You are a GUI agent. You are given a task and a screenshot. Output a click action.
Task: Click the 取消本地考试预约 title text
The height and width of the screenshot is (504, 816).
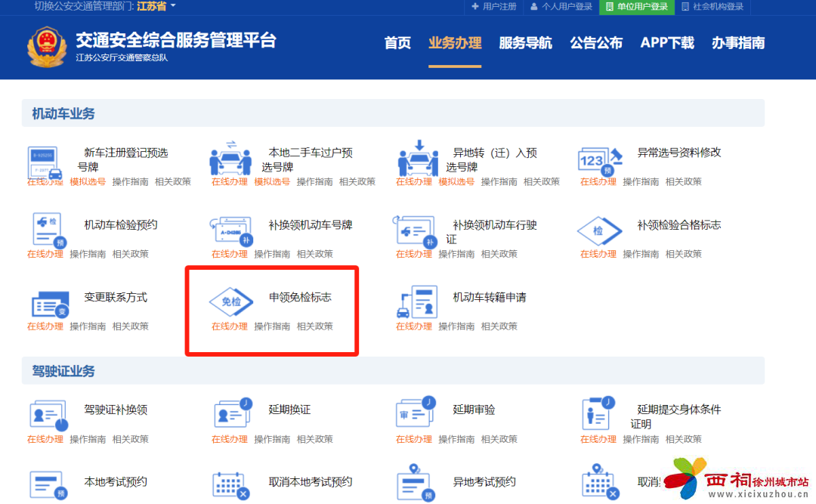pyautogui.click(x=311, y=482)
